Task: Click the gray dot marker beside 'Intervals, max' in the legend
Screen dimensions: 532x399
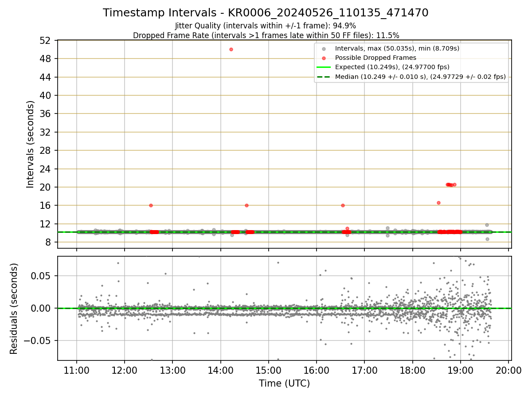Action: coord(324,48)
